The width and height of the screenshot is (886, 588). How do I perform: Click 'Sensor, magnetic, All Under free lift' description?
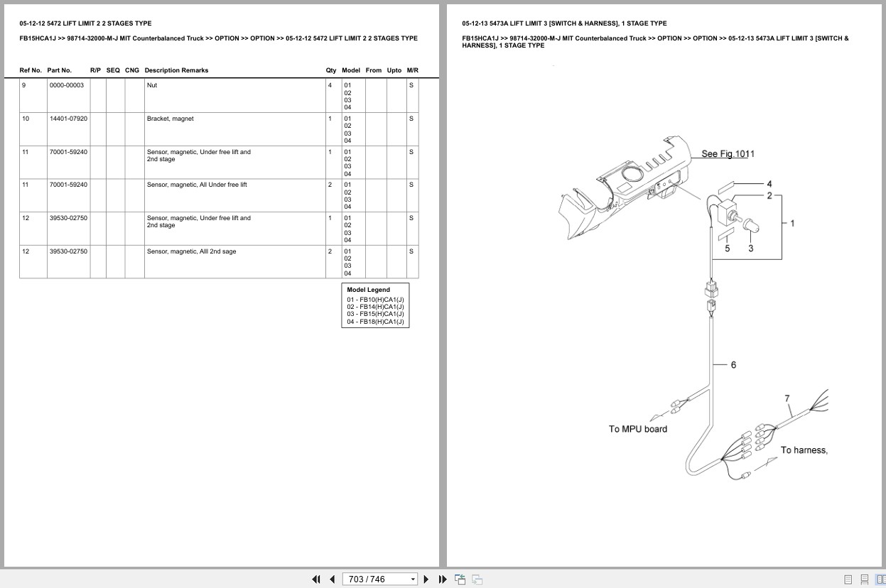point(197,185)
